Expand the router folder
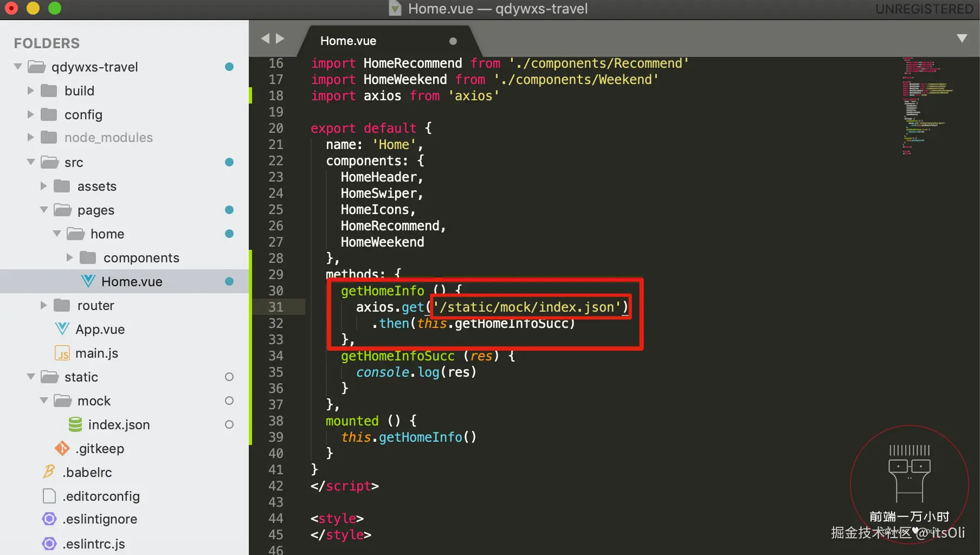Screen dimensions: 980x555 tap(44, 305)
